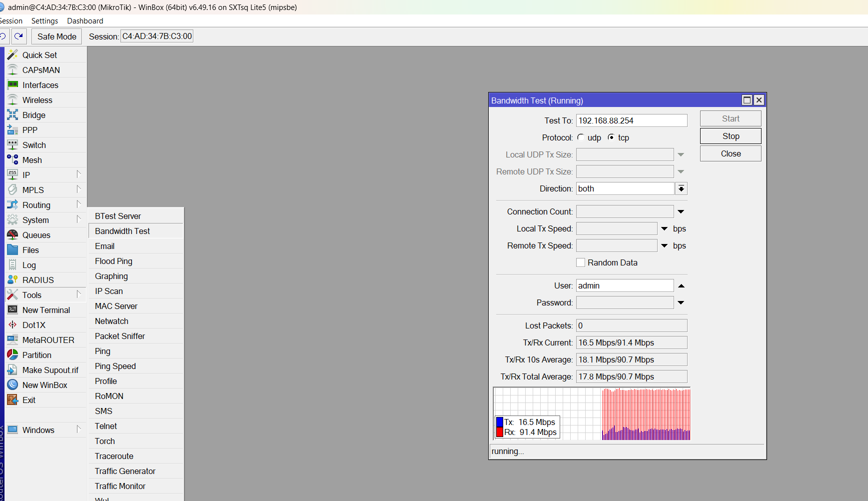
Task: Select the Bridge icon
Action: coord(12,115)
